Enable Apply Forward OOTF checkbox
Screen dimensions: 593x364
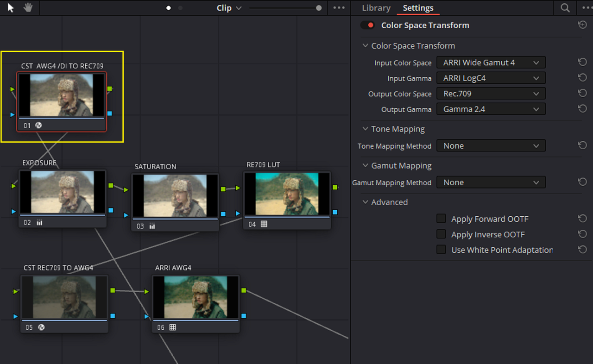[442, 219]
